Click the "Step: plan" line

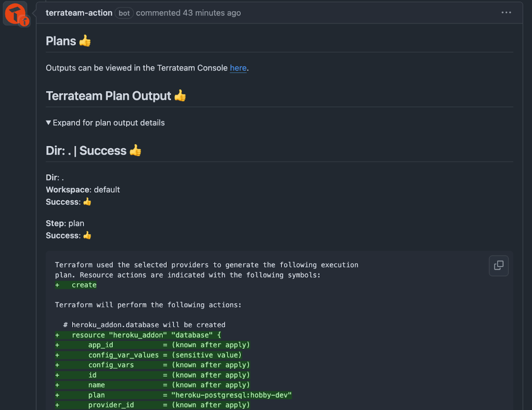coord(65,223)
